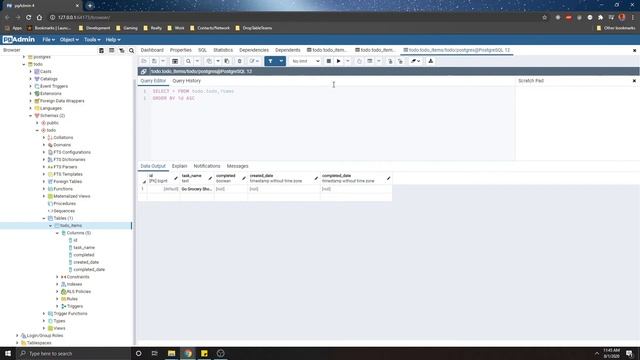Image resolution: width=640 pixels, height=360 pixels.
Task: Close the Scratch Pad panel
Action: [634, 81]
